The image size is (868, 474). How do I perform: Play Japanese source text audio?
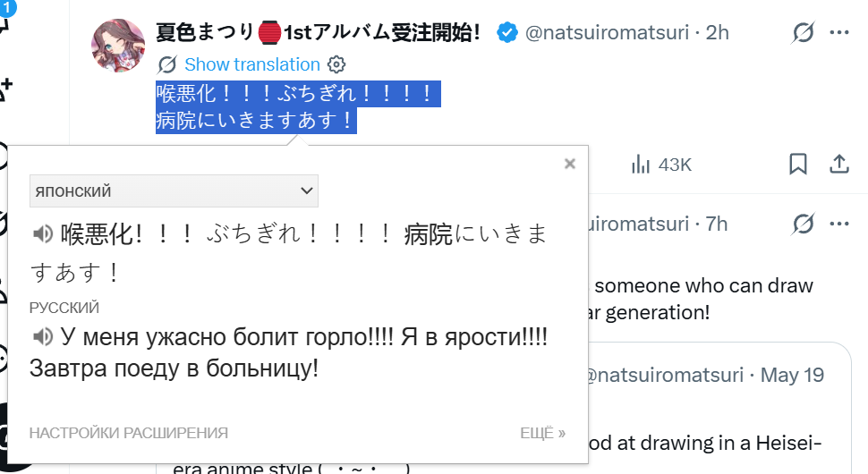click(x=42, y=234)
